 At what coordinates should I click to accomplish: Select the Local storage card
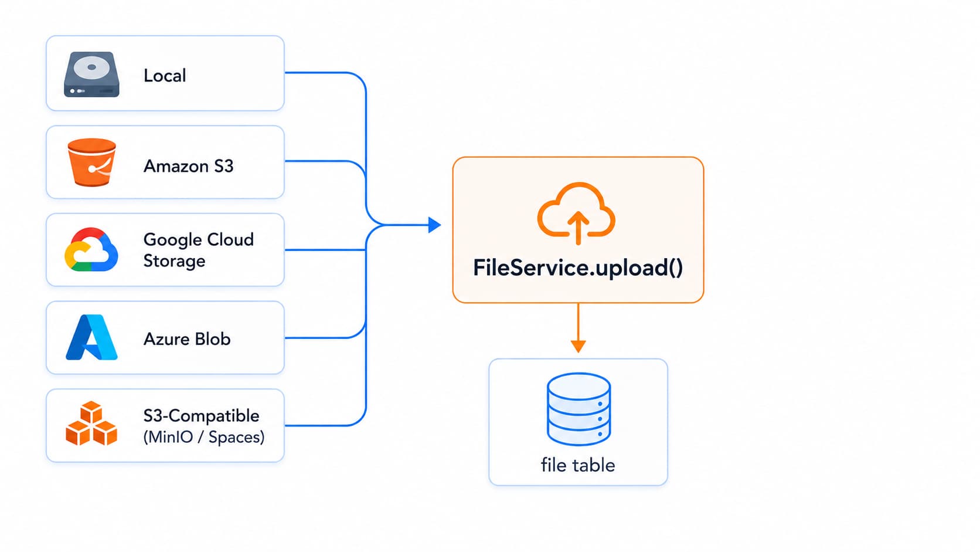click(x=165, y=73)
